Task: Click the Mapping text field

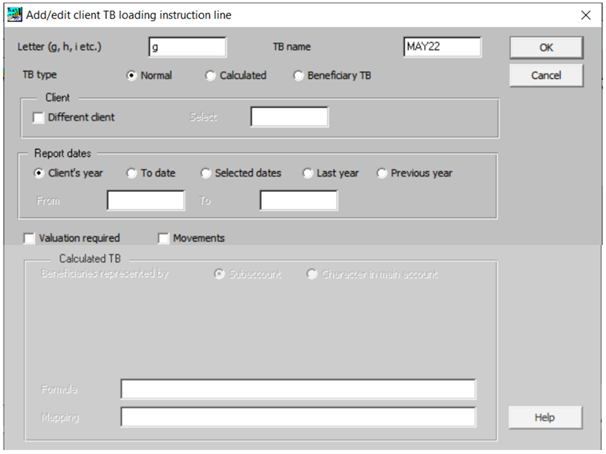Action: click(298, 417)
